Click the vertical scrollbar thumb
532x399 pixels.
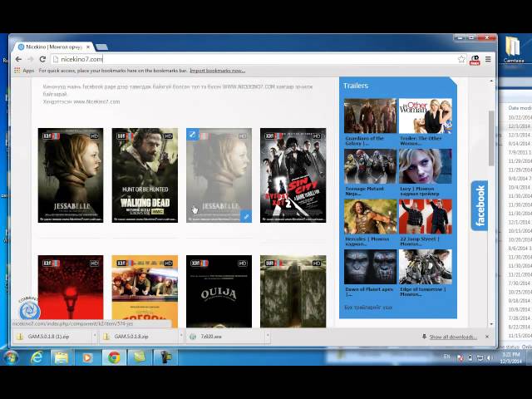(x=491, y=138)
